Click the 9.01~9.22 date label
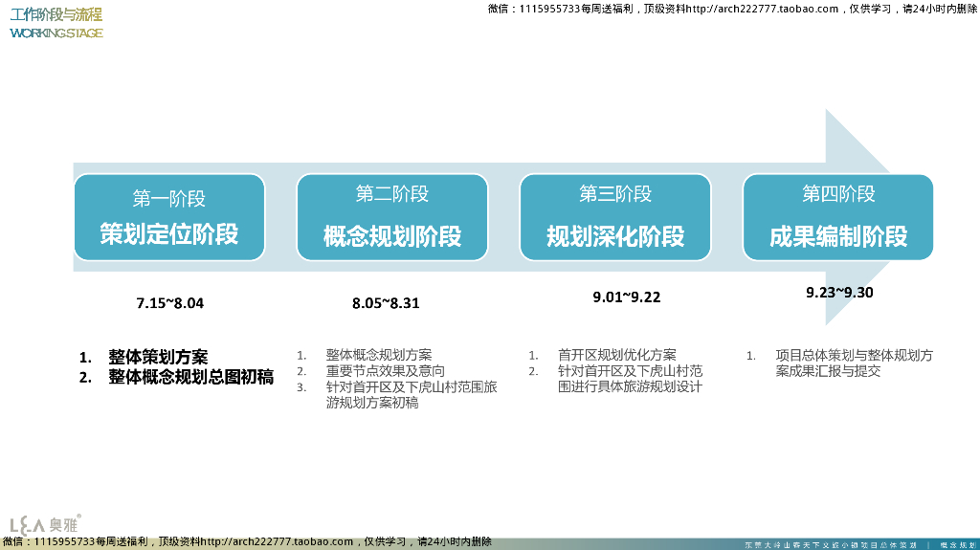 [x=626, y=297]
